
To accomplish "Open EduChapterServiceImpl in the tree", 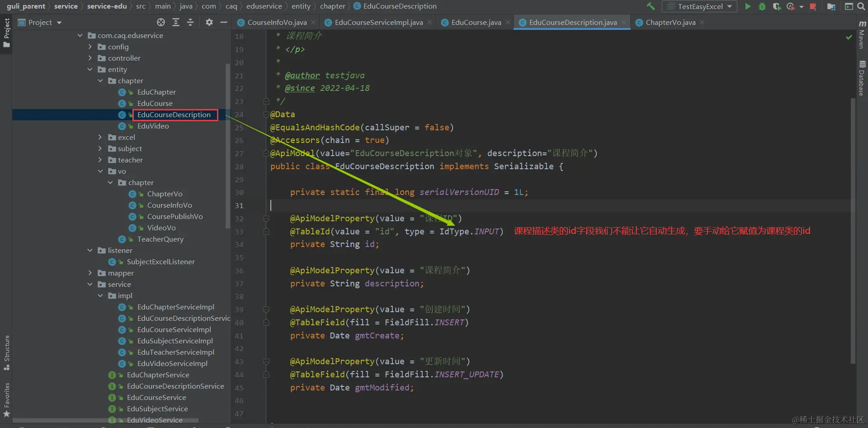I will [175, 307].
